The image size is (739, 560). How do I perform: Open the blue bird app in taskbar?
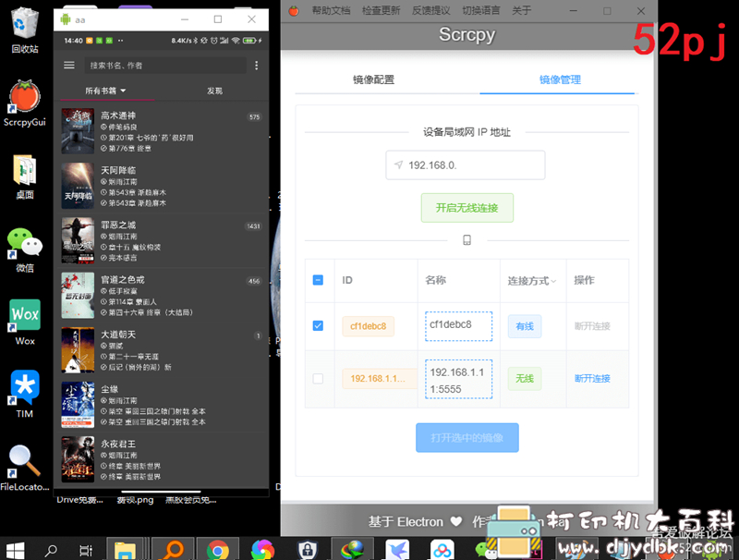point(397,550)
